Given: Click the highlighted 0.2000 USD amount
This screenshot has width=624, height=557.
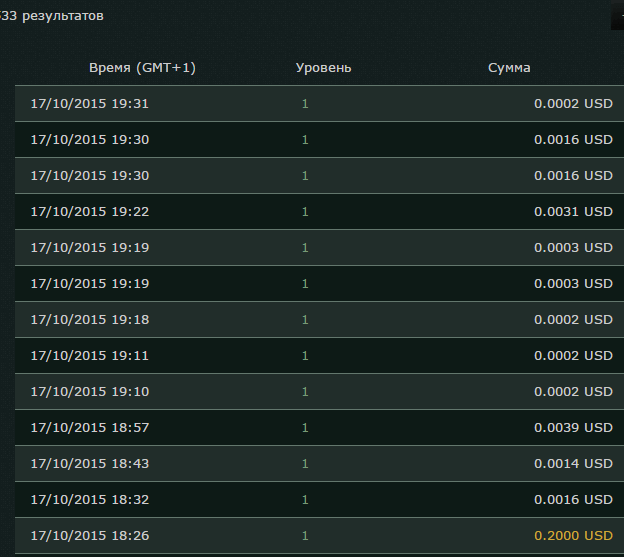Looking at the screenshot, I should (573, 536).
